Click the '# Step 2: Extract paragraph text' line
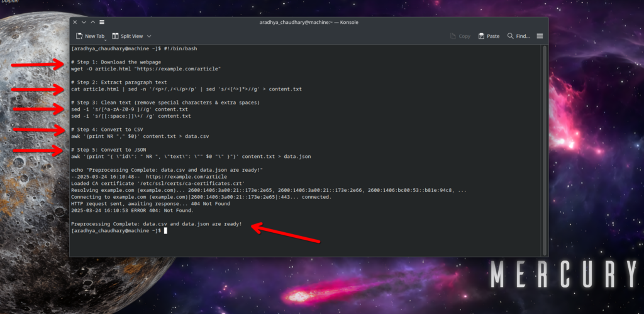The image size is (644, 314). tap(119, 82)
